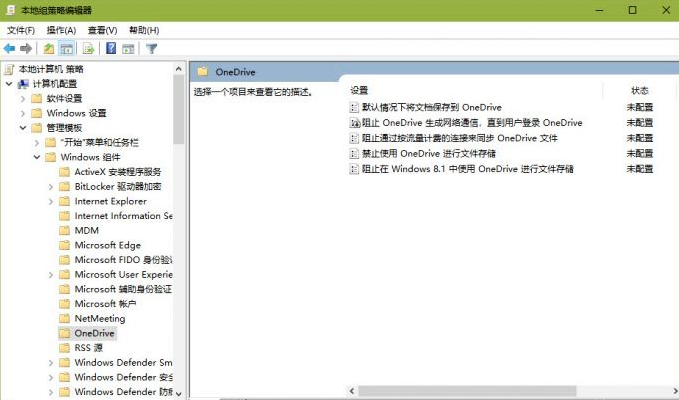The image size is (679, 400).
Task: Click the policy icon for 阻止在 Windows 8.1 中使用
Action: (x=354, y=169)
